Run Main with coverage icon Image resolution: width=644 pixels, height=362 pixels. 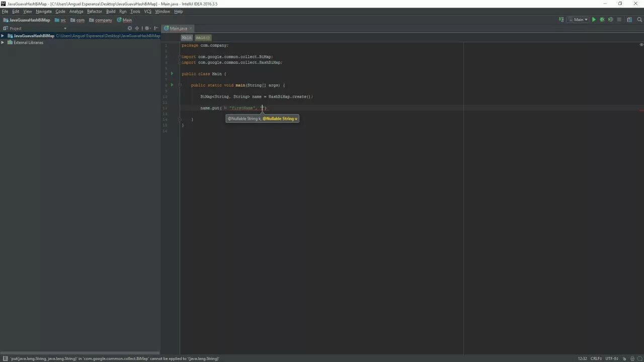[610, 20]
